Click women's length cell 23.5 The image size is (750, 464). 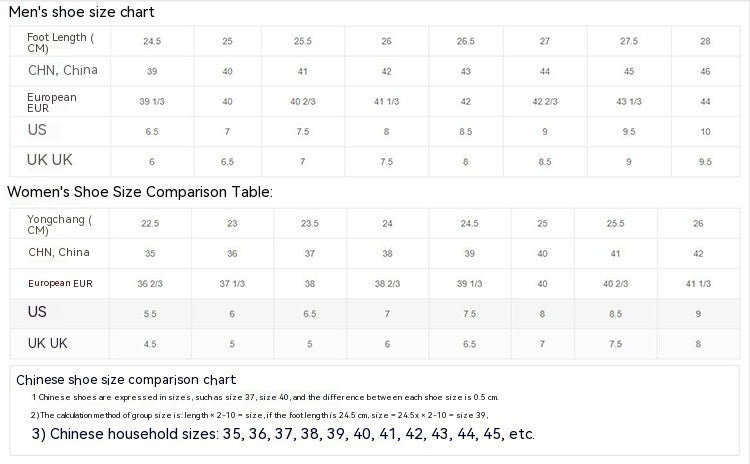coord(310,224)
